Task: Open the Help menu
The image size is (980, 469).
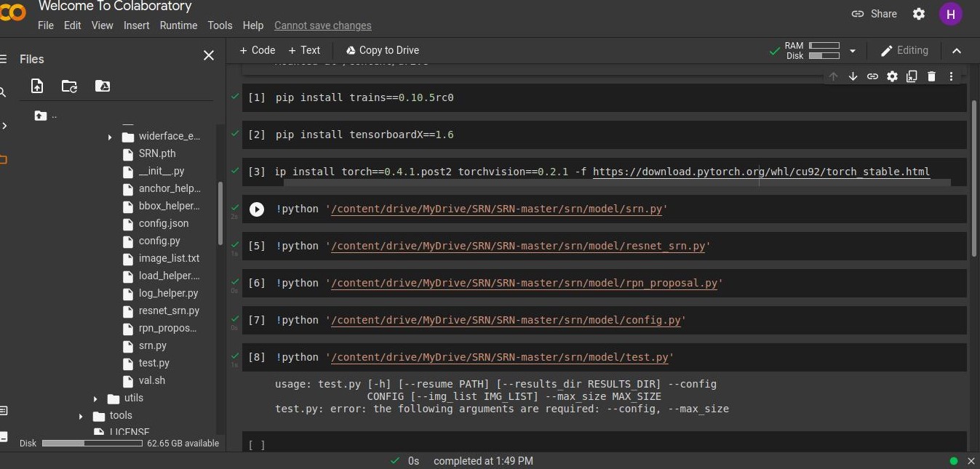Action: tap(253, 25)
